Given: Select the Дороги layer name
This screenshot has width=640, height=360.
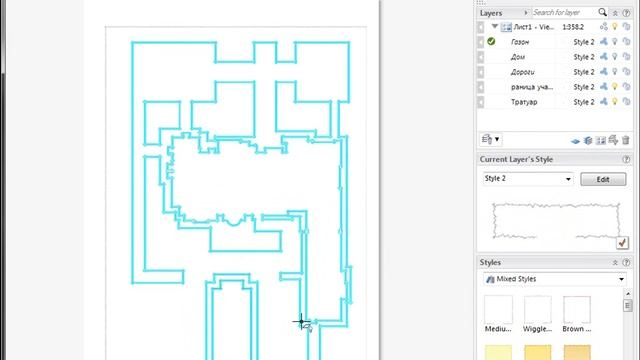Looking at the screenshot, I should [522, 72].
